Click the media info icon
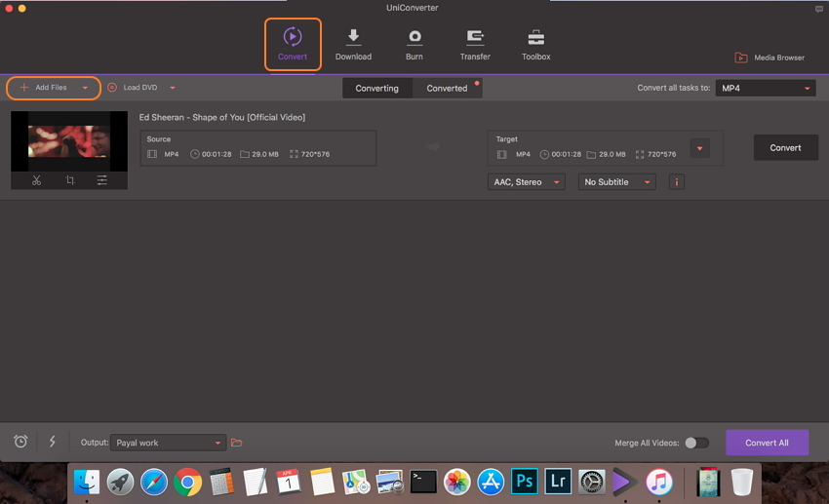Image resolution: width=829 pixels, height=504 pixels. pos(677,182)
